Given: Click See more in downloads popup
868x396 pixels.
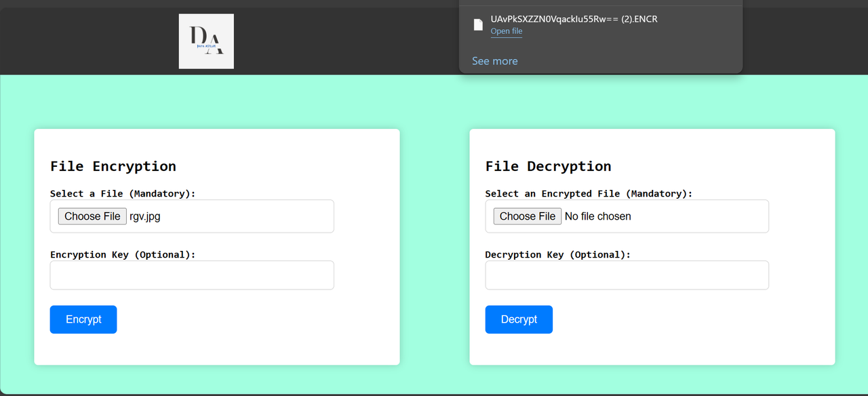Looking at the screenshot, I should coord(494,61).
